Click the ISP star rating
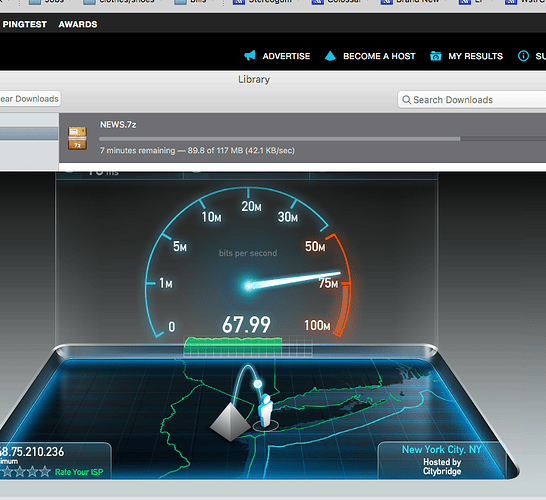 26,472
